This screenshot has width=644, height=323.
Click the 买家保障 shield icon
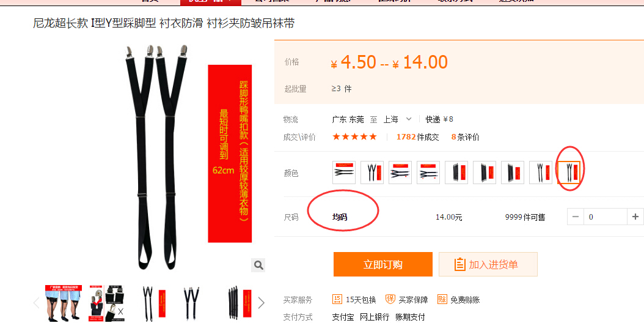pos(390,299)
